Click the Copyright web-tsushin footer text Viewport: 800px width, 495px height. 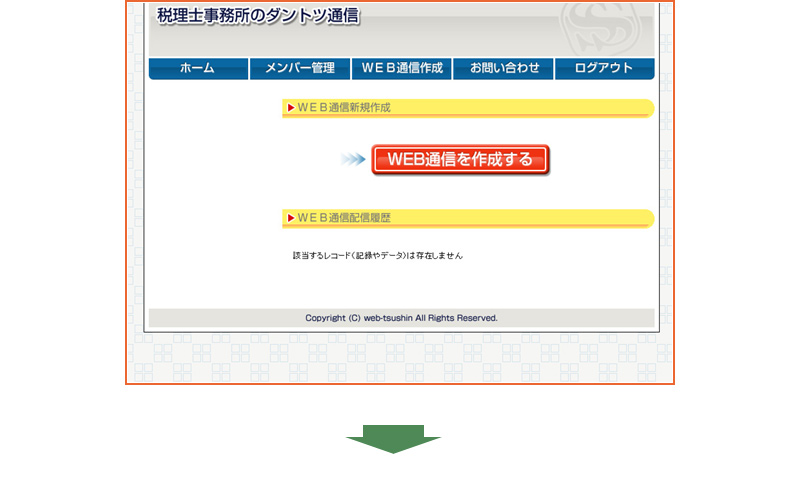click(401, 318)
